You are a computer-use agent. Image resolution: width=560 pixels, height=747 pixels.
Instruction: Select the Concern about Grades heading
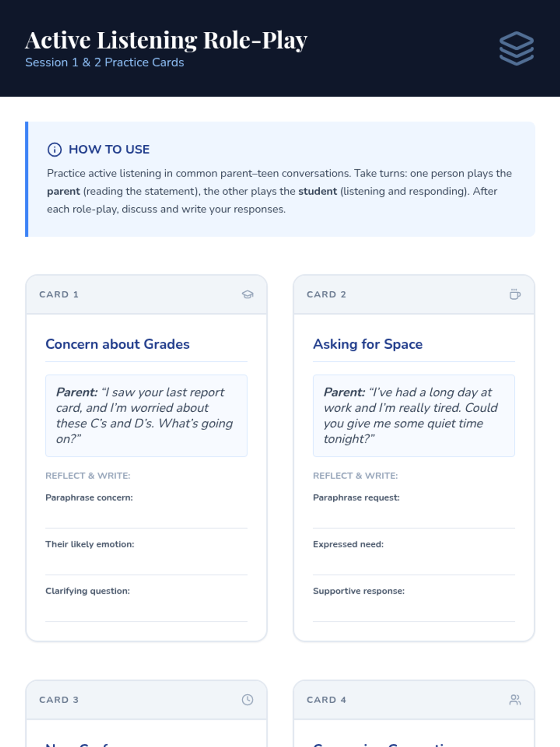point(118,344)
